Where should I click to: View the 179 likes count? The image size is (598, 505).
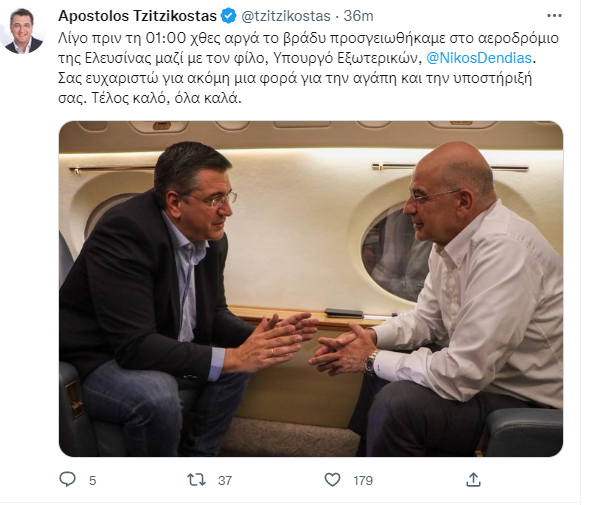[x=363, y=481]
